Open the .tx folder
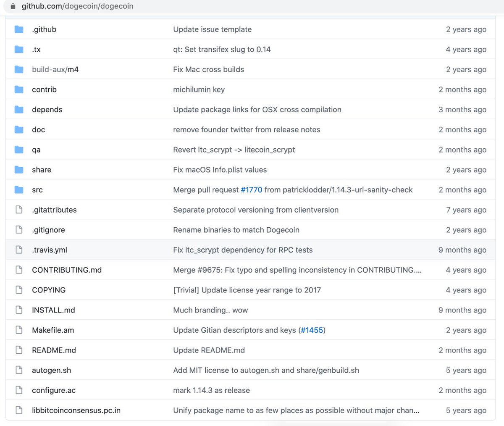Screen dimensions: 504x426 [x=36, y=50]
